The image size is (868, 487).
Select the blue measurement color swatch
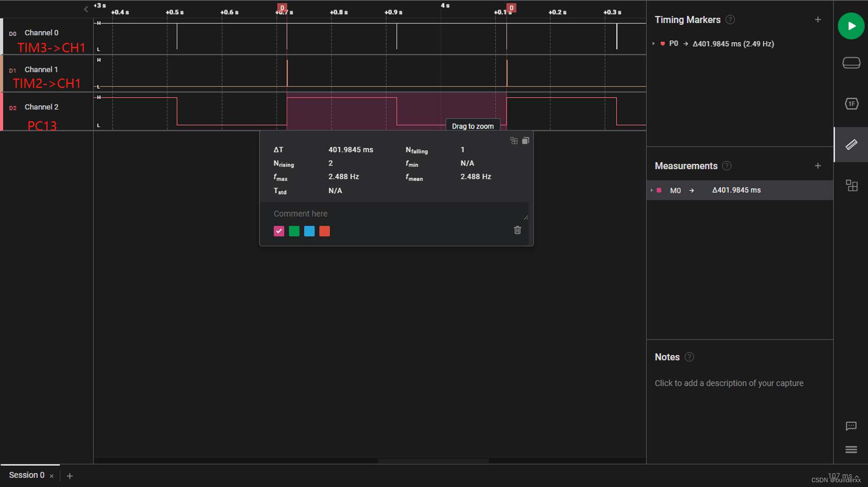309,231
